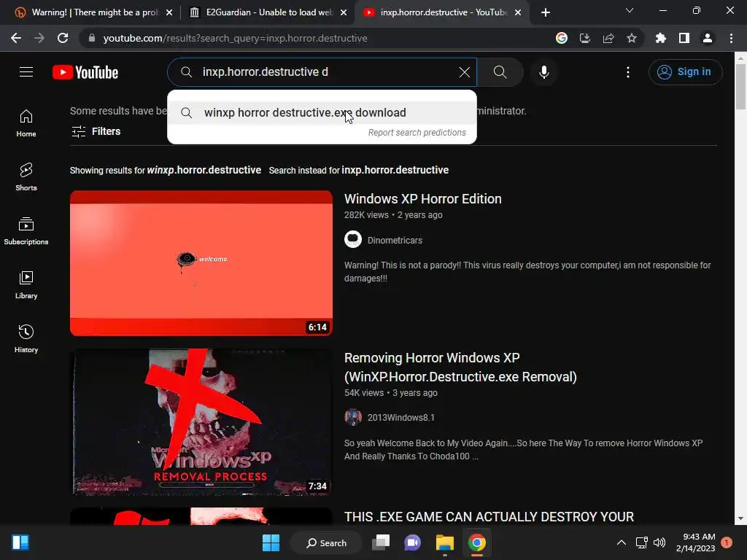The width and height of the screenshot is (747, 560).
Task: Click the winxp.horror.destructive corrected result link
Action: (204, 170)
